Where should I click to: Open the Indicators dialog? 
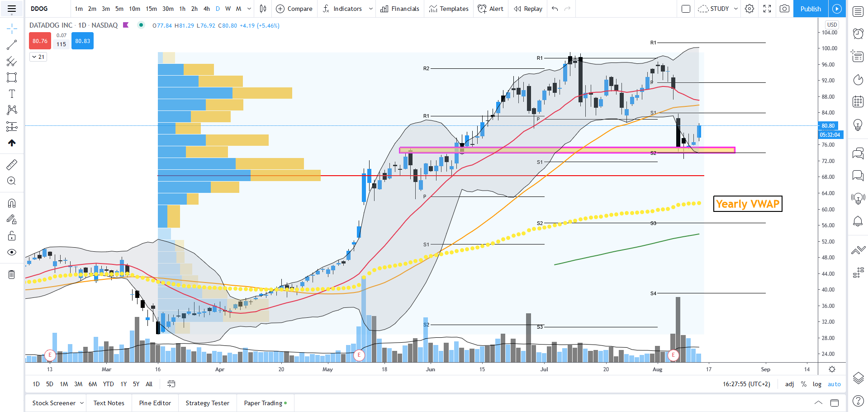pos(342,9)
